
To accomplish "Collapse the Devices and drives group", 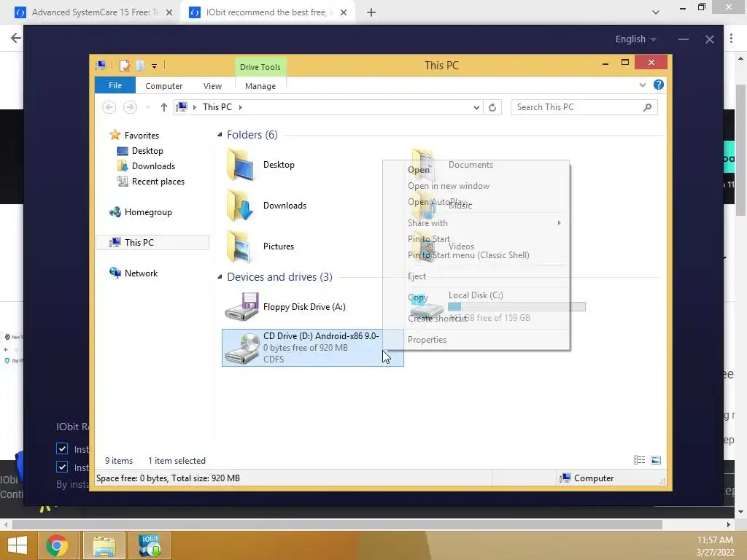I will click(x=220, y=276).
